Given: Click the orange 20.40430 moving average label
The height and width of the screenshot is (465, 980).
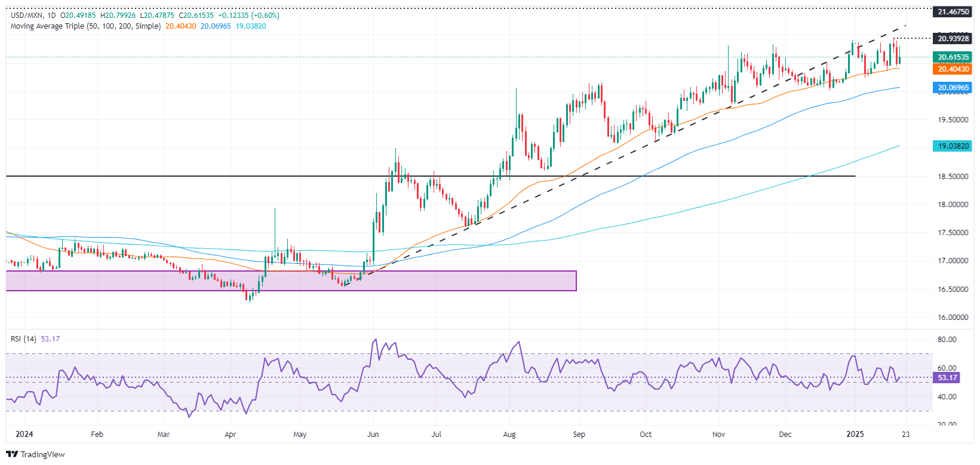Looking at the screenshot, I should click(x=953, y=69).
